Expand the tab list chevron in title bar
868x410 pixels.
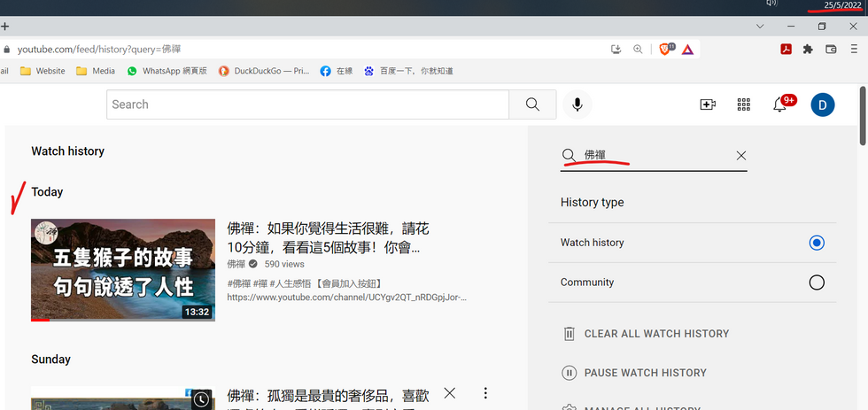[x=760, y=26]
